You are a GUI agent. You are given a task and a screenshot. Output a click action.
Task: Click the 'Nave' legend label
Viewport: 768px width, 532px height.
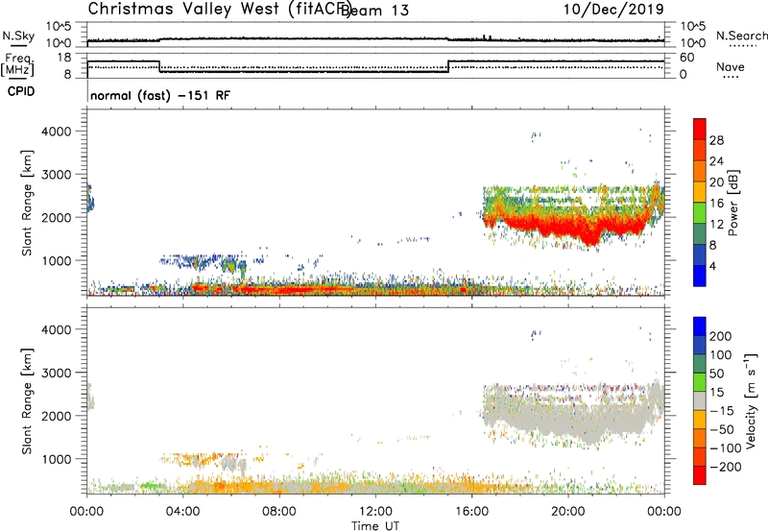tap(731, 66)
